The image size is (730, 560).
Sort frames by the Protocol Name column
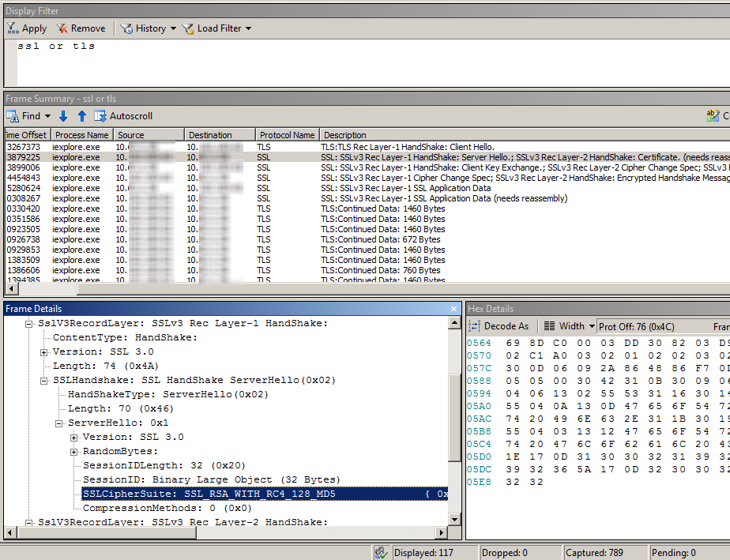click(x=287, y=135)
